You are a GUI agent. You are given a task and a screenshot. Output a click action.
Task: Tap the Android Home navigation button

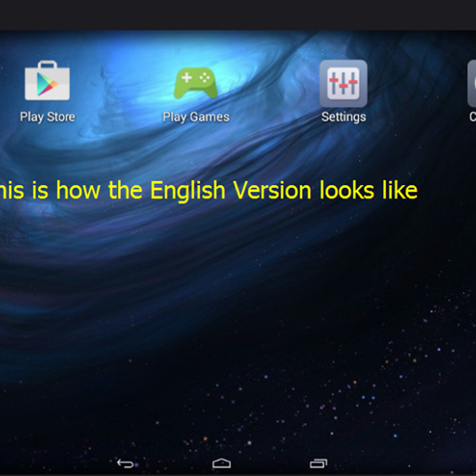(222, 463)
